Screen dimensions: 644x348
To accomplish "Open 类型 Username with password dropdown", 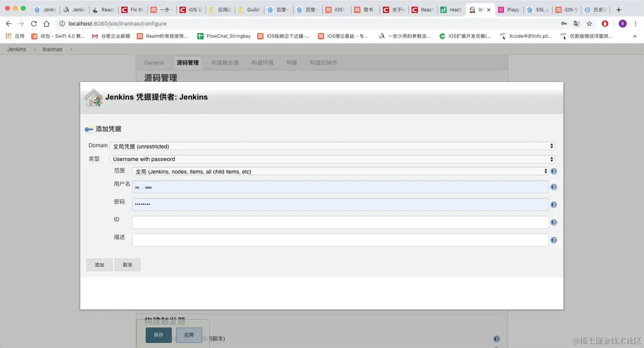I will coord(332,159).
